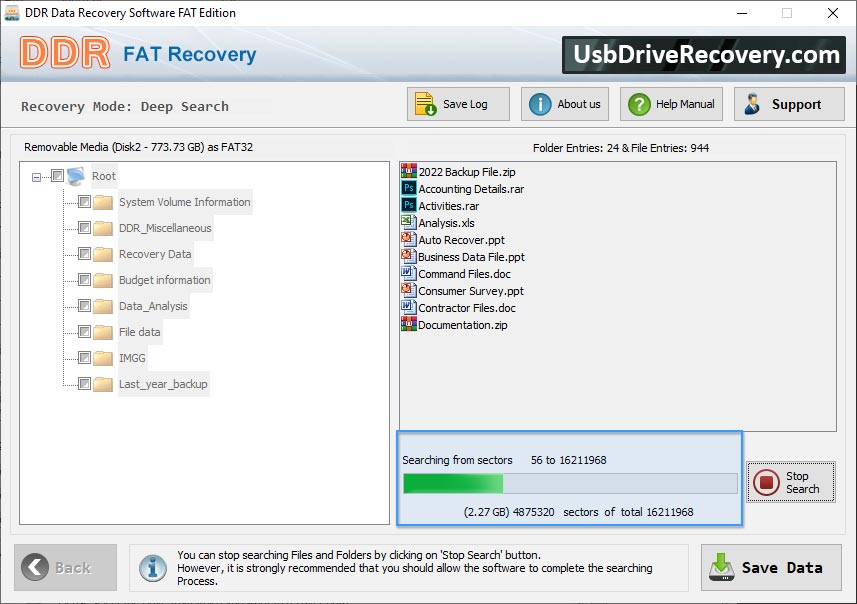Check the Data_Analysis checkbox
The height and width of the screenshot is (604, 857).
coord(84,306)
